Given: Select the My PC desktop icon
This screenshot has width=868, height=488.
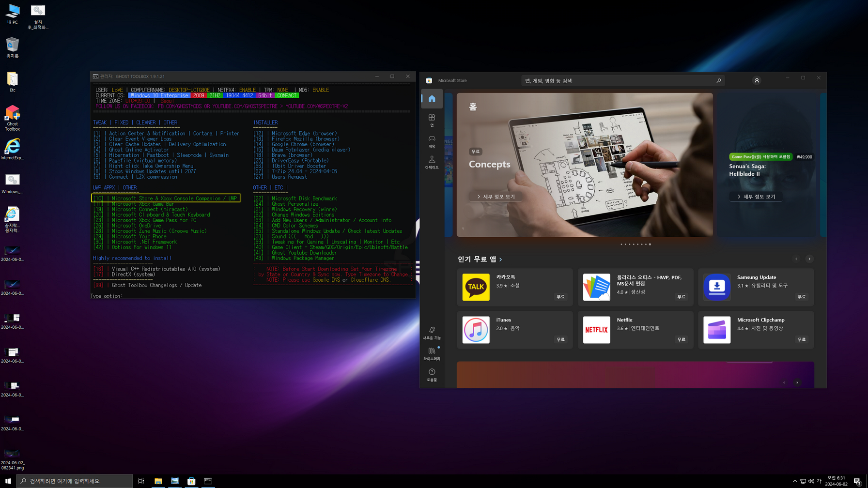Looking at the screenshot, I should click(x=12, y=14).
